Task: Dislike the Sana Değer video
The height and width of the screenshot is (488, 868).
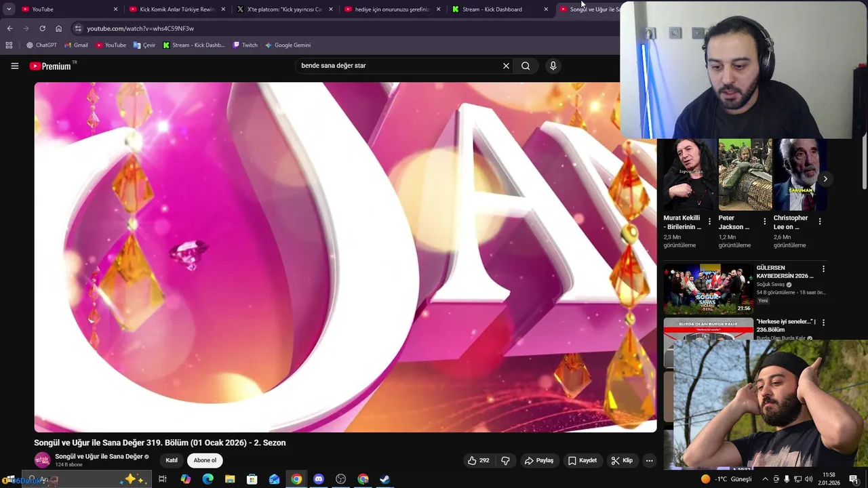Action: point(505,460)
